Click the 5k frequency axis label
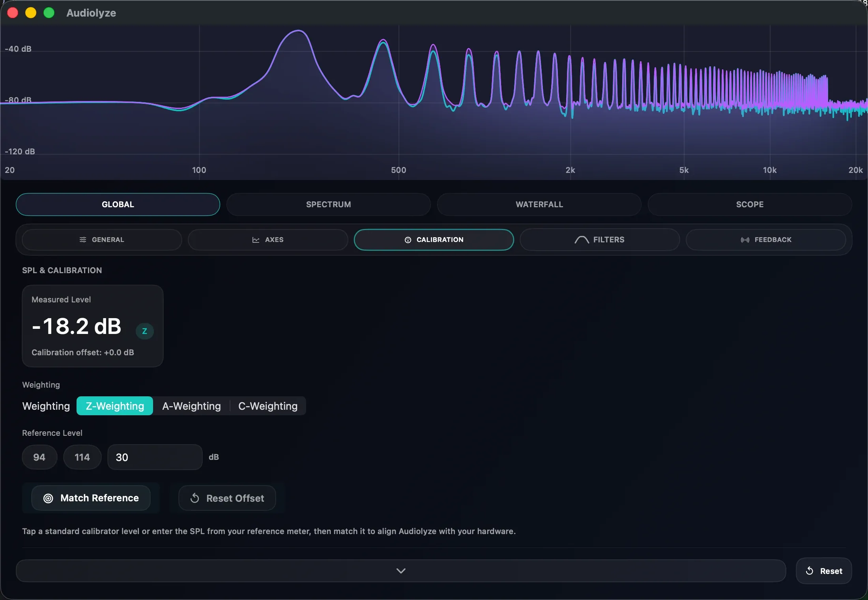The image size is (868, 600). (x=684, y=170)
